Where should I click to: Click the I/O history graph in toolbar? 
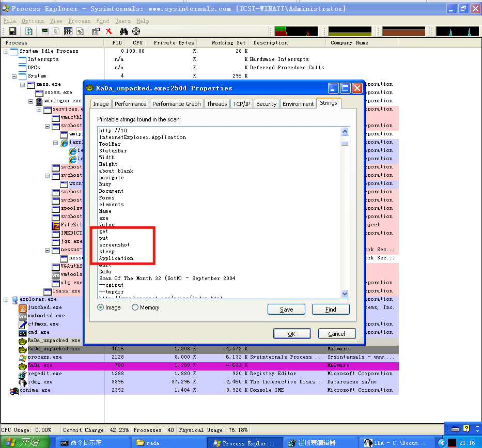coord(457,32)
